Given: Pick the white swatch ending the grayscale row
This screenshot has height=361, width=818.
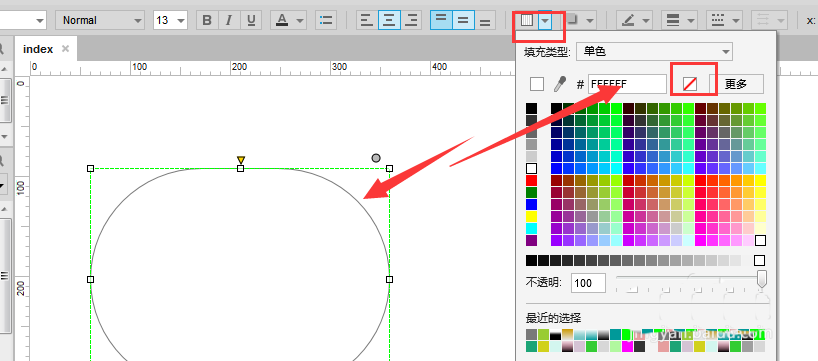Looking at the screenshot, I should pyautogui.click(x=760, y=260).
